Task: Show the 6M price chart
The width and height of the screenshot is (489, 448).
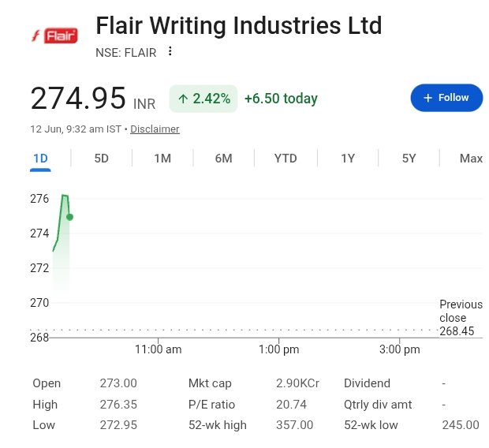Action: point(224,159)
